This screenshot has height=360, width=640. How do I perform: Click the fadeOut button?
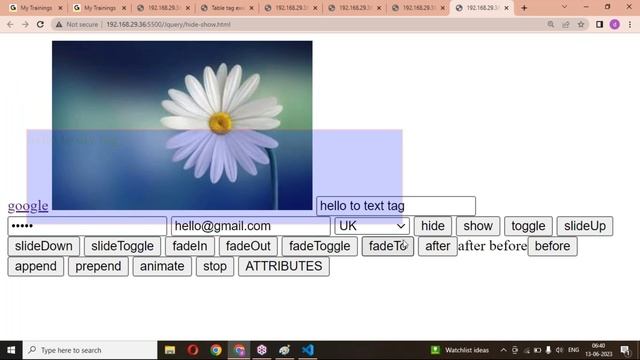coord(248,246)
